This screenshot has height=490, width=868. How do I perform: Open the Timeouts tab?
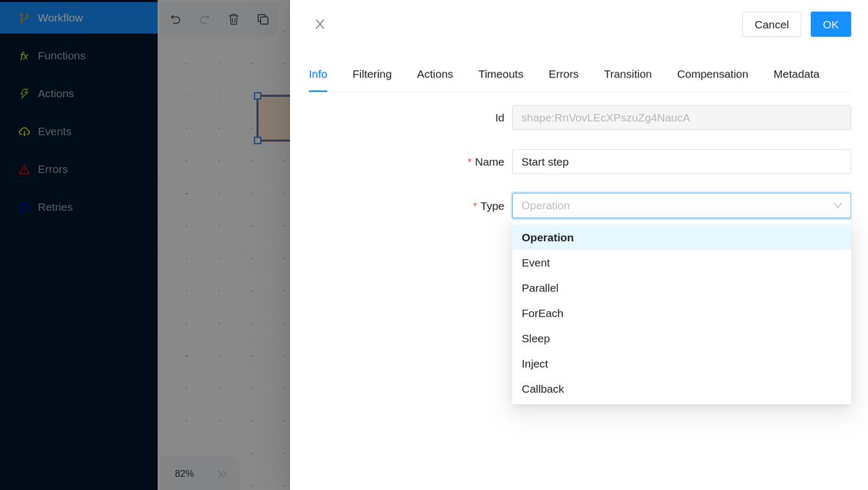pos(501,74)
